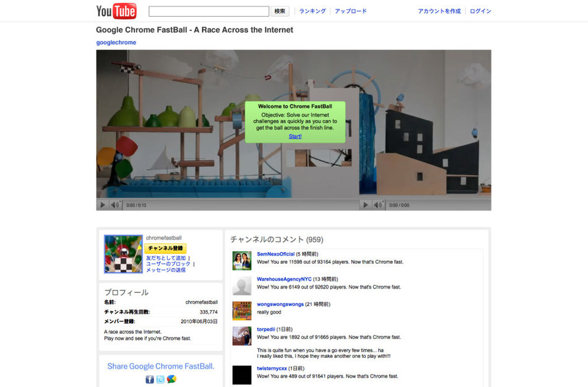Screen dimensions: 588x387
Task: Focus the YouTube search field
Action: pos(209,11)
